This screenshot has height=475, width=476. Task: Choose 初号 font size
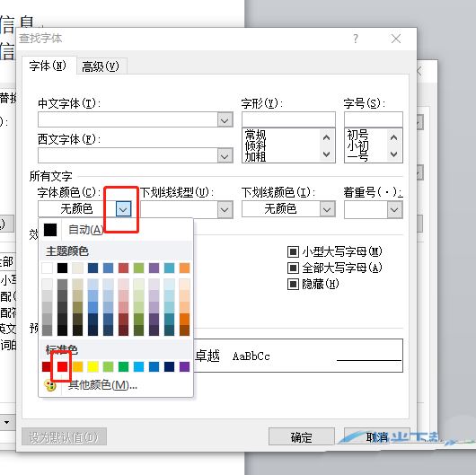coord(357,135)
